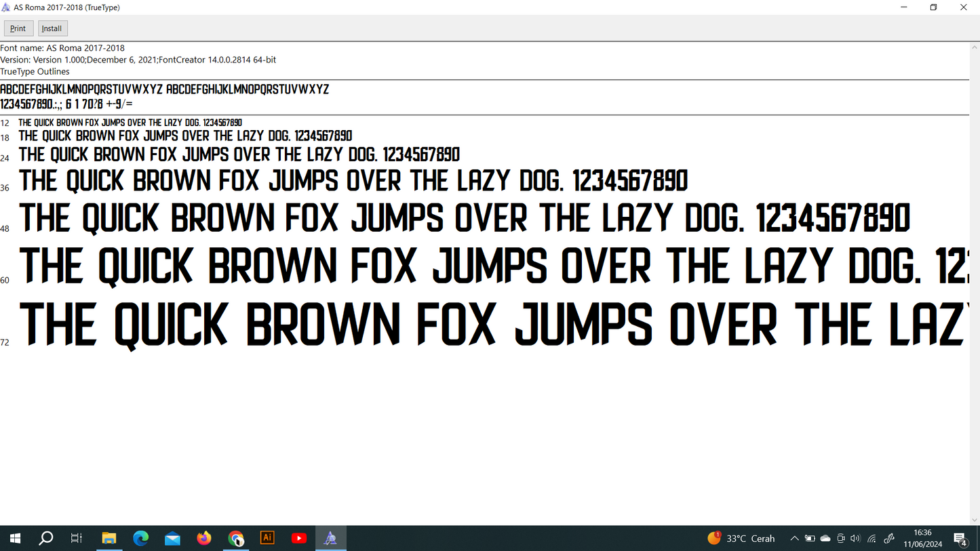Open taskbar search magnifier

[x=46, y=538]
